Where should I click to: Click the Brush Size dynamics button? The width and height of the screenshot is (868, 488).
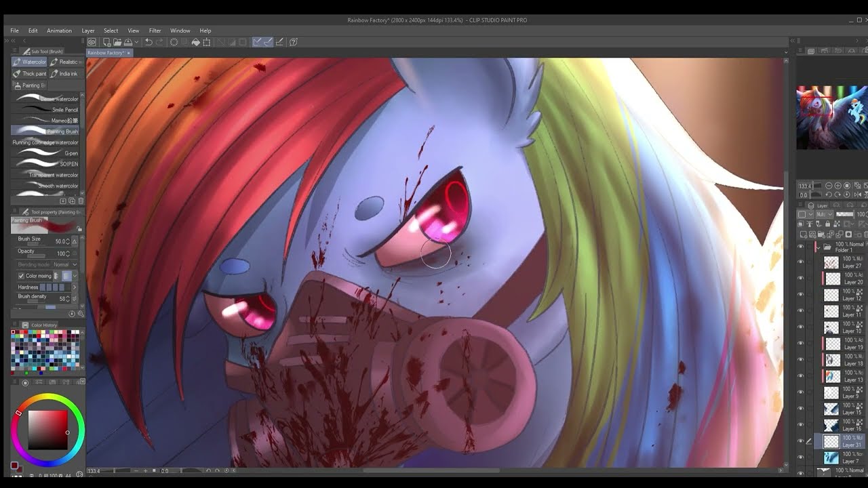tap(75, 241)
